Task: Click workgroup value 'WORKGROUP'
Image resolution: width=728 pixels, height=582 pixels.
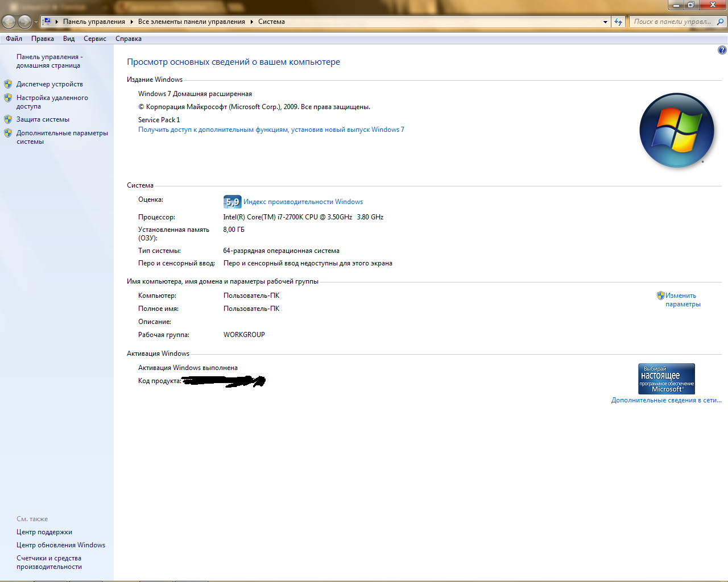Action: (x=244, y=335)
